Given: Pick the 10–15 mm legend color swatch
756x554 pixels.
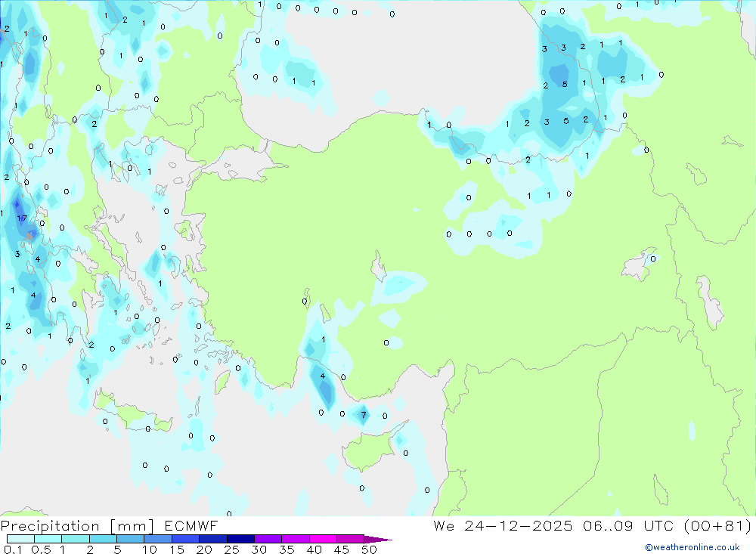Looking at the screenshot, I should point(158,539).
